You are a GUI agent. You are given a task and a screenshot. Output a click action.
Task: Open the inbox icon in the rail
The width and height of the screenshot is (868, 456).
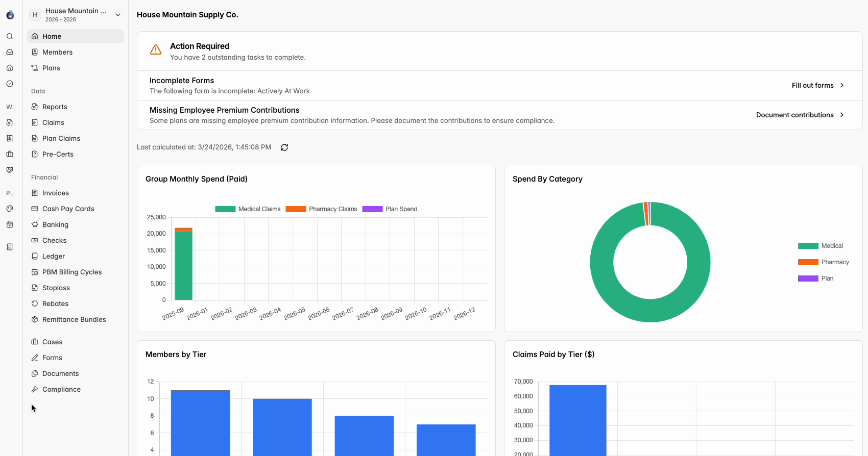click(10, 52)
